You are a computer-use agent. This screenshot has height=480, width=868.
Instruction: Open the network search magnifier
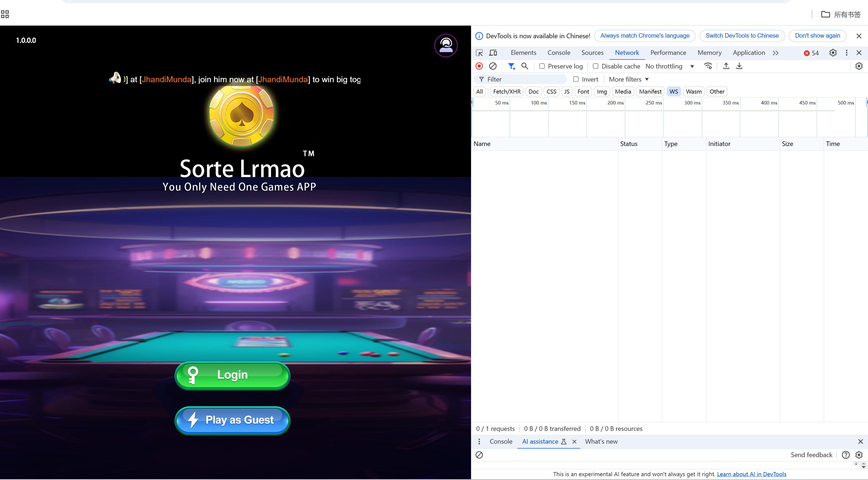[x=525, y=66]
